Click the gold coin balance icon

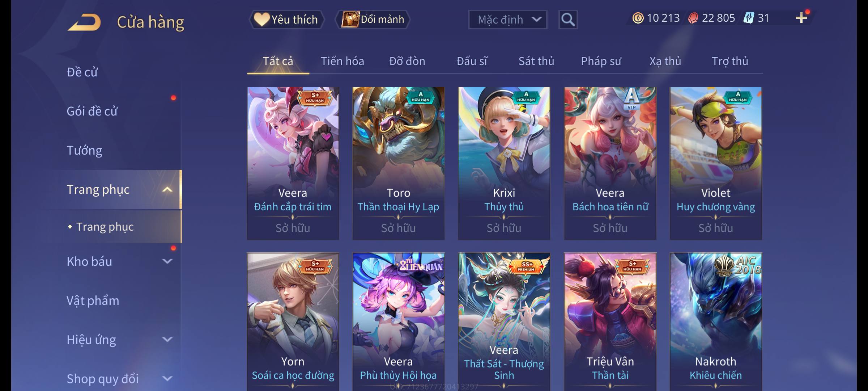click(638, 18)
